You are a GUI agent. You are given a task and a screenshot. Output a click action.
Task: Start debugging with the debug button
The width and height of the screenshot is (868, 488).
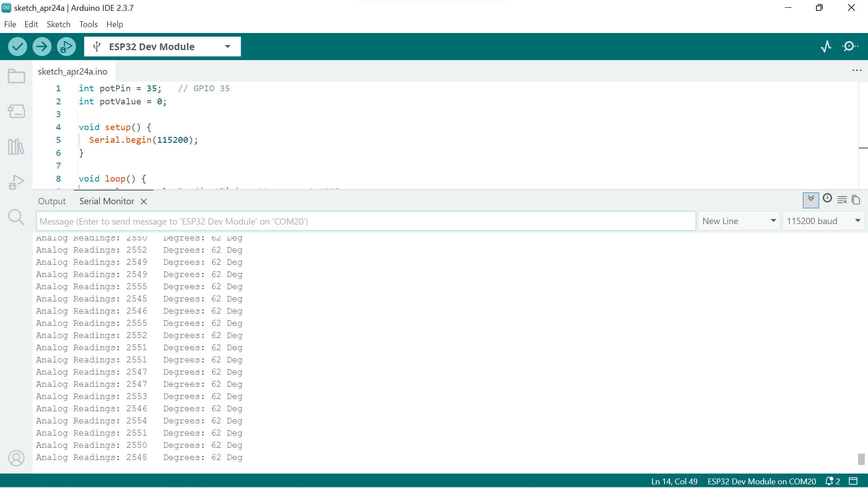[66, 47]
